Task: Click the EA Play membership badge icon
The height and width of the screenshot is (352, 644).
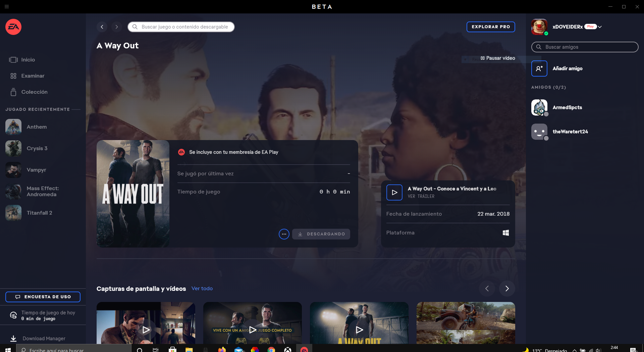Action: 181,152
